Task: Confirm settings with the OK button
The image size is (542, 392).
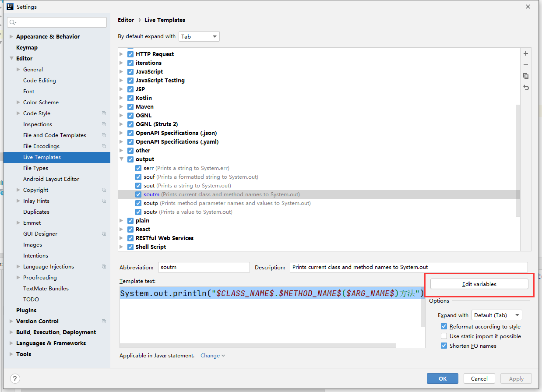Action: point(443,378)
